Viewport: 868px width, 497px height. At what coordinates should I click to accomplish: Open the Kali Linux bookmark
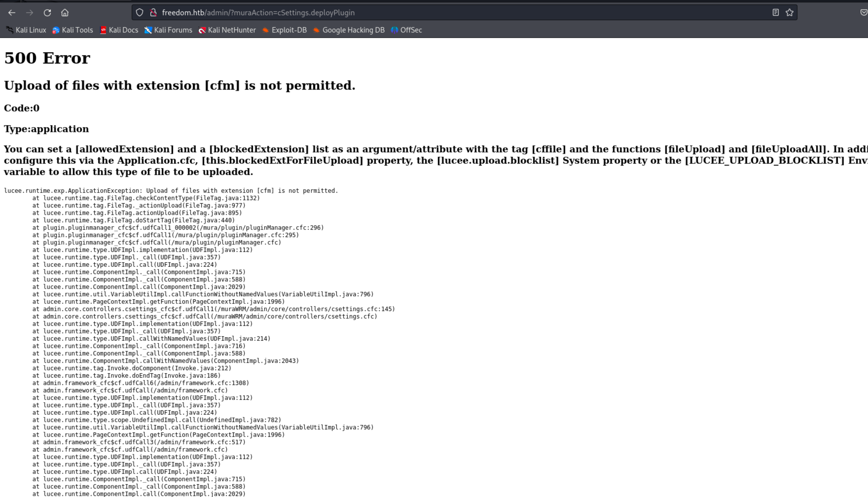(26, 30)
